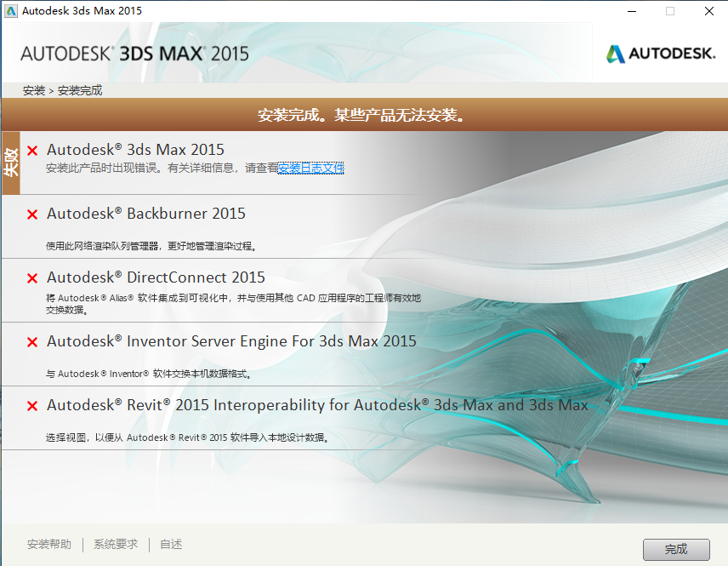Open the 安装日志文件 link
Screen dimensions: 728x566
pyautogui.click(x=310, y=168)
